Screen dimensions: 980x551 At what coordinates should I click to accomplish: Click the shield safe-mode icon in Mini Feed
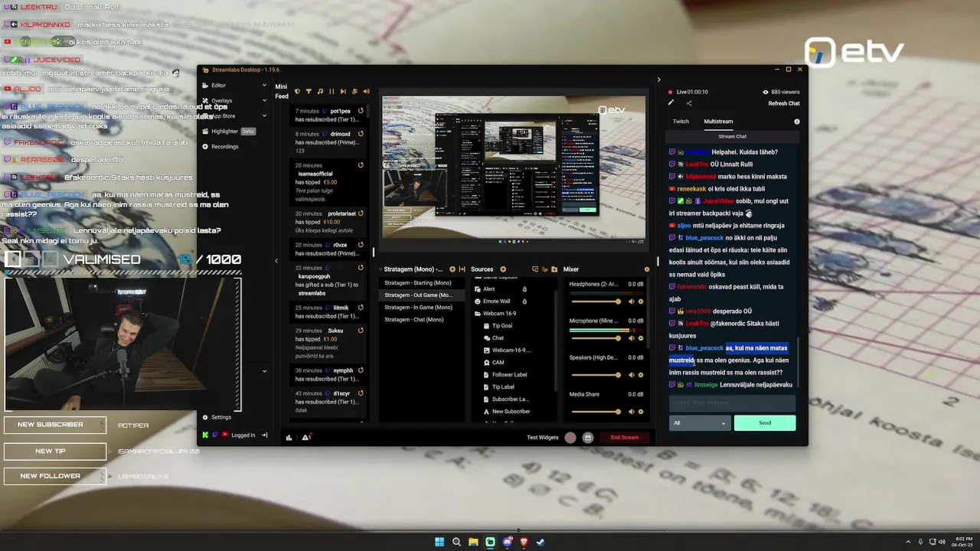(x=297, y=91)
